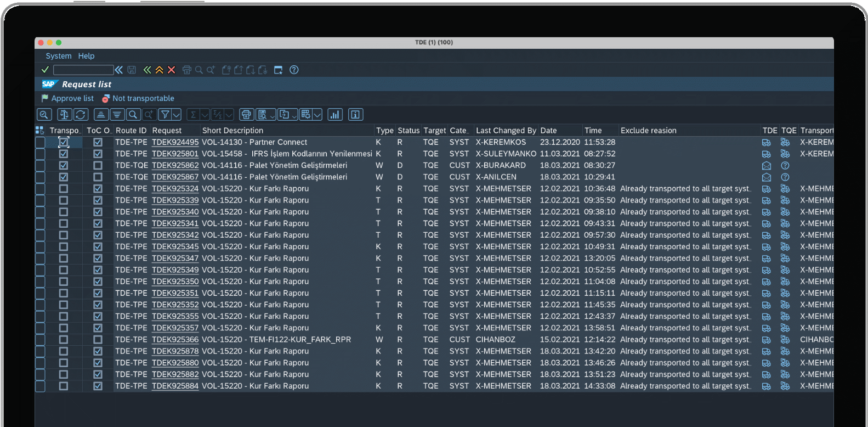
Task: Open the Sum total dropdown arrow
Action: click(205, 114)
